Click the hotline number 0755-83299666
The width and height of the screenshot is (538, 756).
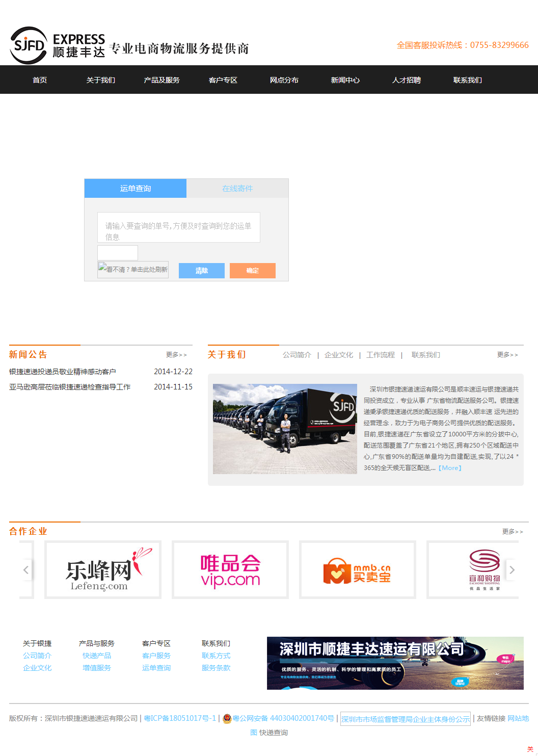(499, 45)
